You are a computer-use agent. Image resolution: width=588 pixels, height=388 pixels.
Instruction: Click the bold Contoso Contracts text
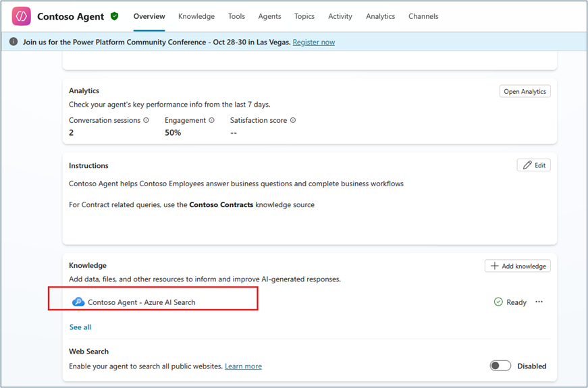tap(221, 204)
